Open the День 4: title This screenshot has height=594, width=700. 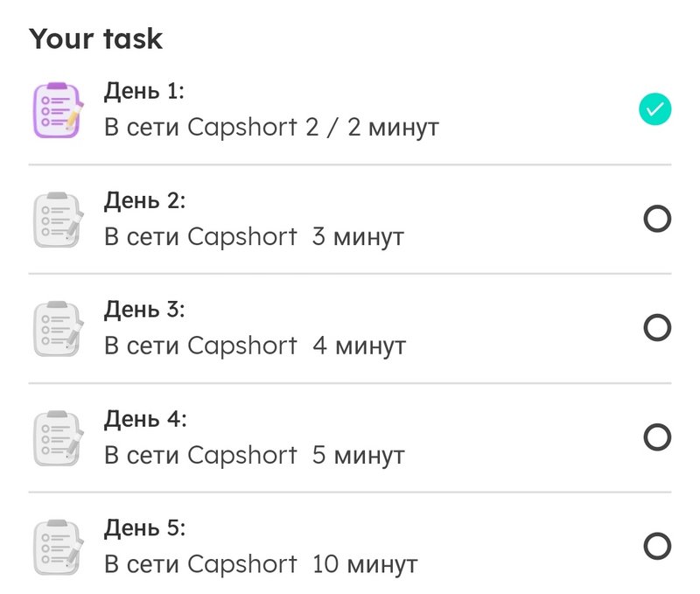[145, 419]
